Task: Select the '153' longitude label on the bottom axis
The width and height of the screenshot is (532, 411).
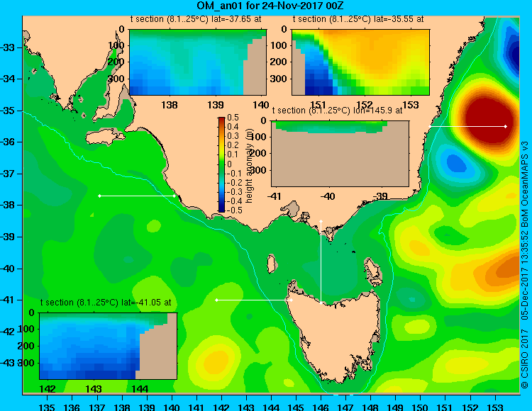Action: [x=495, y=407]
